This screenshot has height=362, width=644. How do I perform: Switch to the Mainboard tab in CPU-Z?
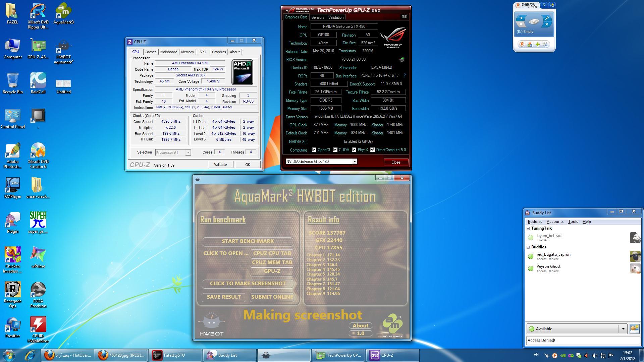pyautogui.click(x=168, y=52)
